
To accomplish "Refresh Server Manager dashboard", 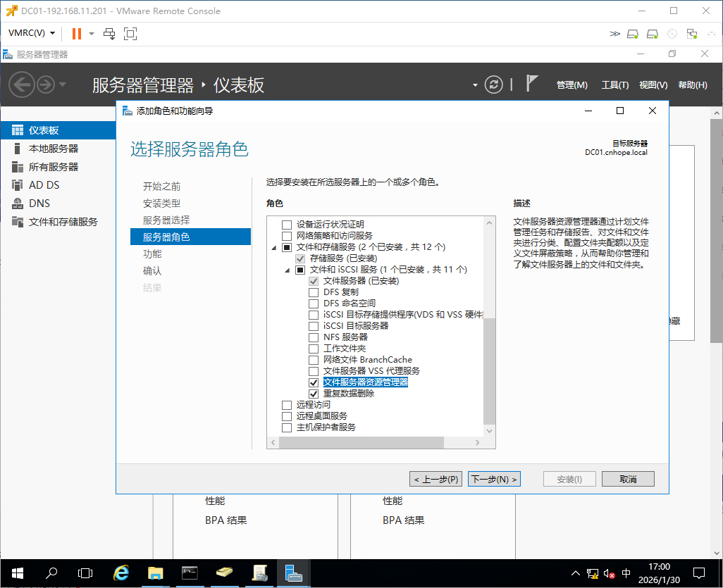I will (493, 85).
